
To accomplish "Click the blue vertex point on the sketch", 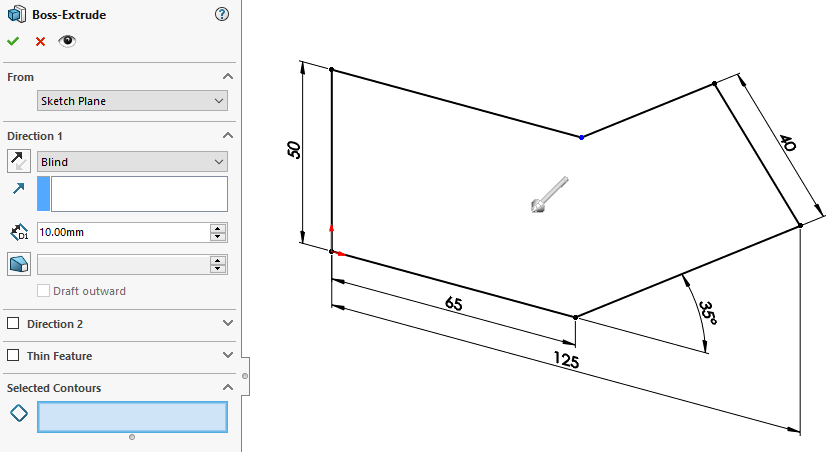I will (x=582, y=138).
